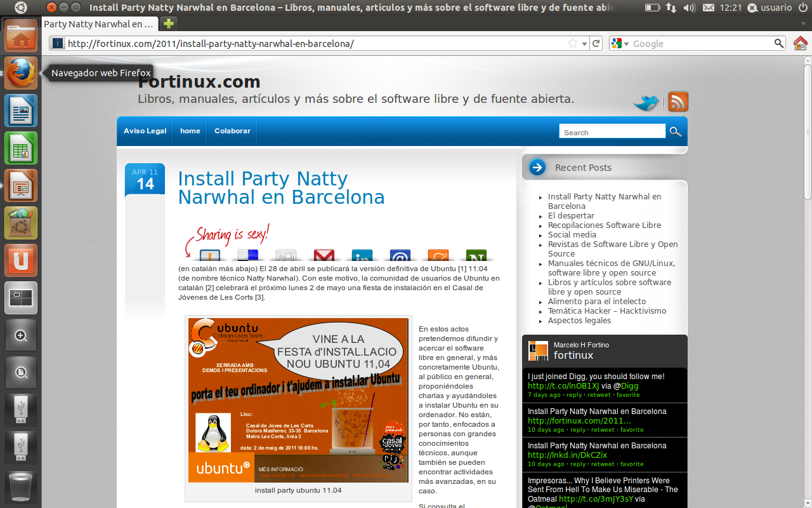The width and height of the screenshot is (812, 508).
Task: Click the search bar magnifier icon
Action: (x=779, y=44)
